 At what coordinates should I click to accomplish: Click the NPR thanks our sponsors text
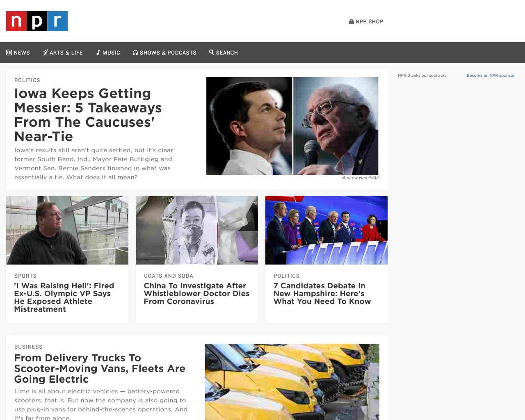point(422,75)
